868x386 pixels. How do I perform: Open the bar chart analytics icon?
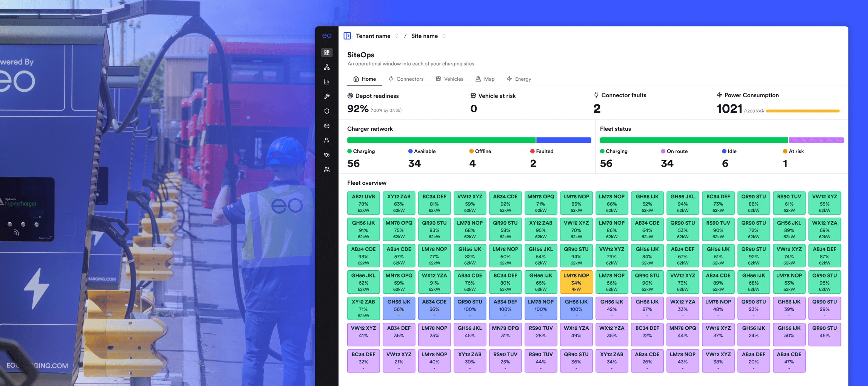pos(327,82)
